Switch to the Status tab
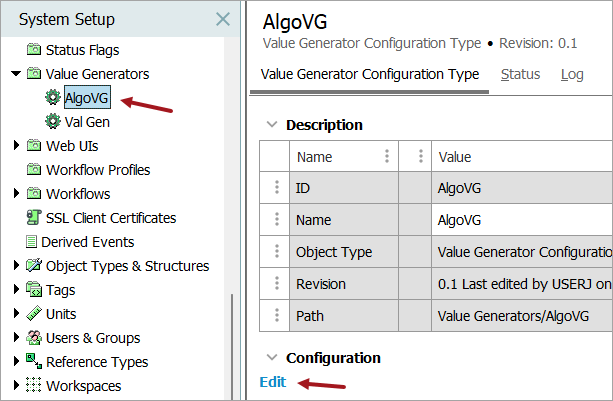This screenshot has height=401, width=613. [x=520, y=74]
